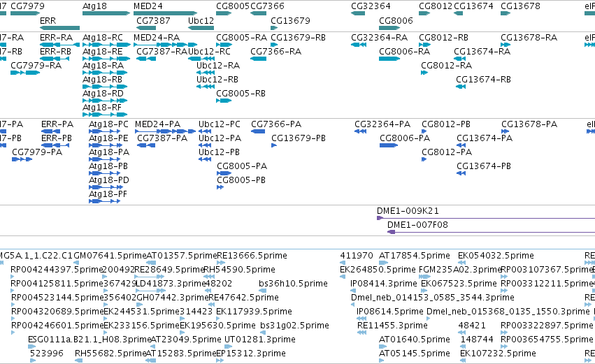Click the blue bar under CG8006-PA
This screenshot has width=595, height=364.
tap(389, 145)
